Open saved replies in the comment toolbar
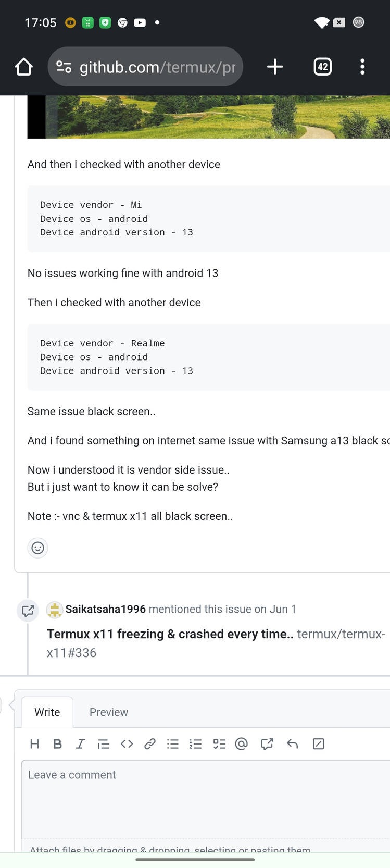Screen dimensions: 390x868 pyautogui.click(x=292, y=743)
